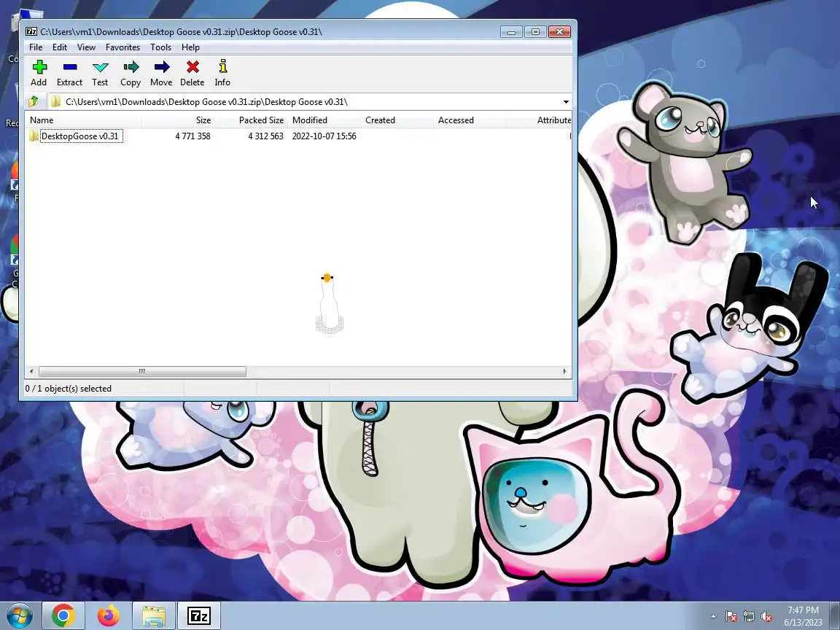Sort by the Created column header
The height and width of the screenshot is (630, 840).
[x=397, y=120]
